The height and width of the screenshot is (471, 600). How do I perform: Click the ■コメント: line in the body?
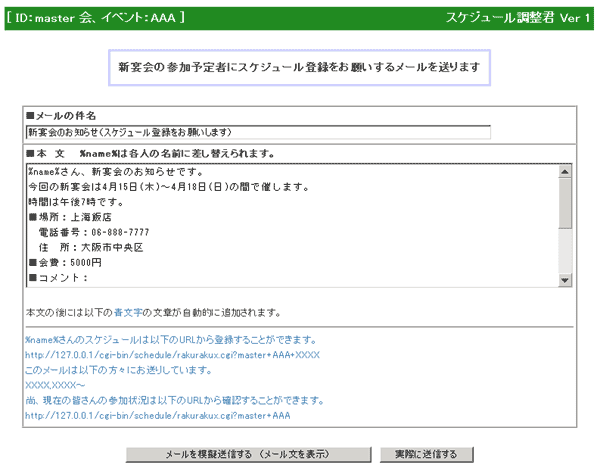point(58,277)
